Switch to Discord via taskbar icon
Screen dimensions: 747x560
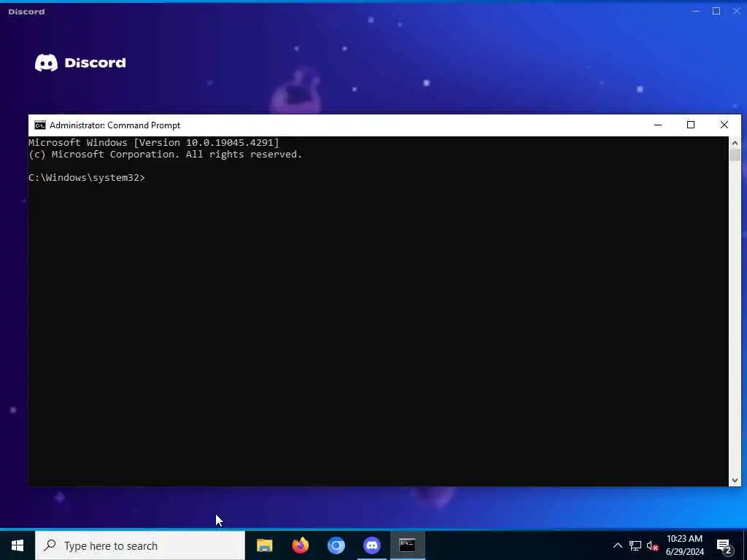[371, 545]
